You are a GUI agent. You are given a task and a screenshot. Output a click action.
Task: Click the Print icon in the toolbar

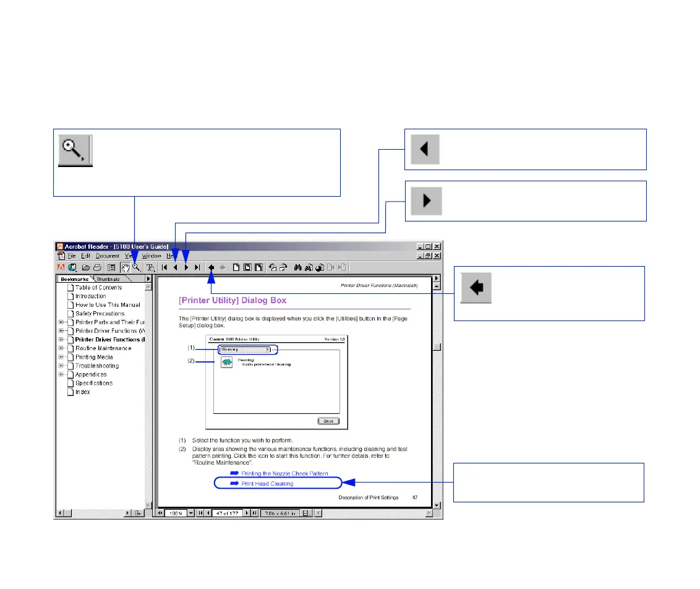pyautogui.click(x=97, y=267)
